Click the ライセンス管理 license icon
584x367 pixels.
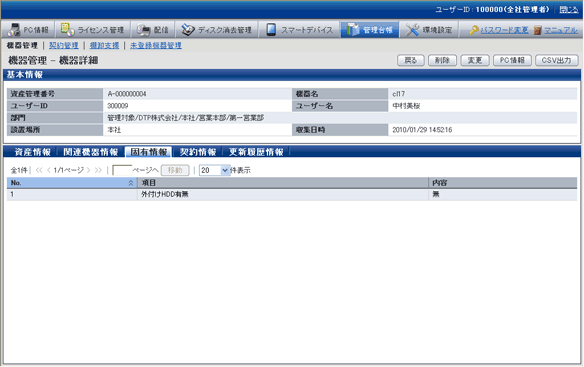(67, 29)
